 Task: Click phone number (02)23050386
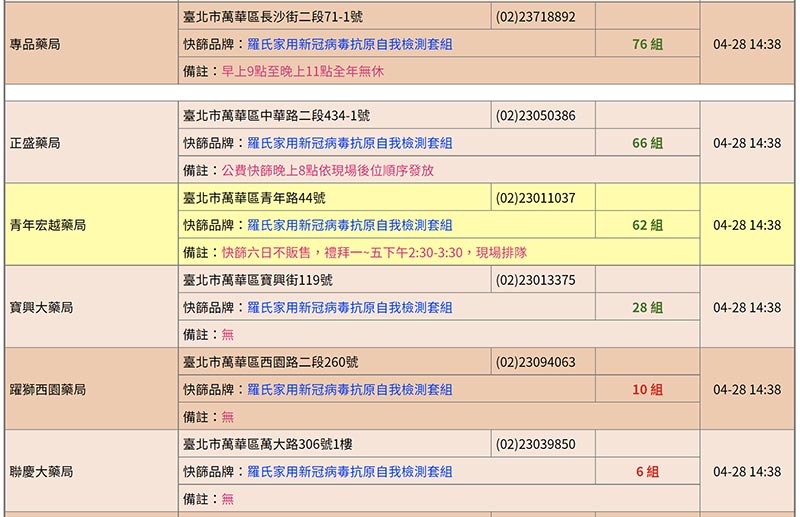(x=535, y=116)
